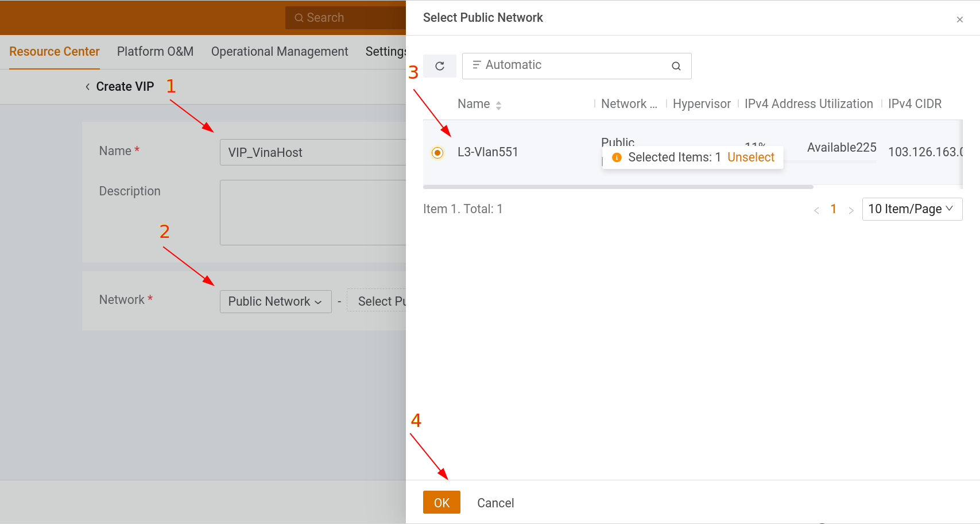
Task: Go to next page arrow
Action: [851, 210]
